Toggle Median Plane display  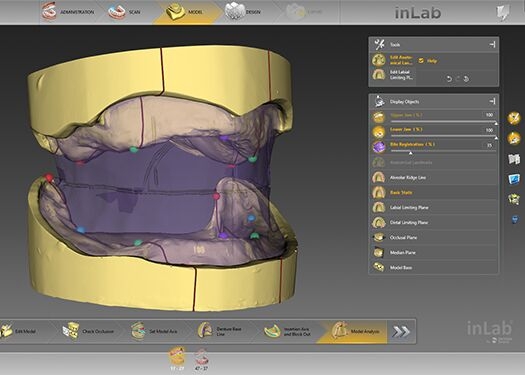click(433, 252)
